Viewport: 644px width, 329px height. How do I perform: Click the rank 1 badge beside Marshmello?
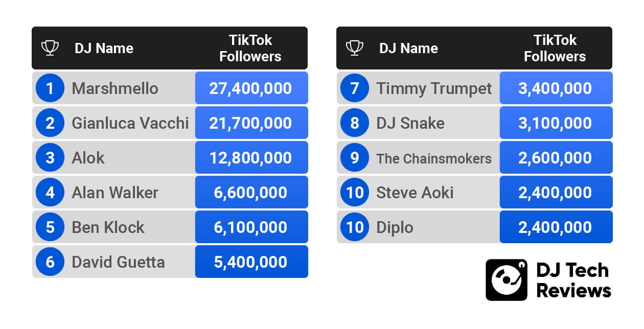tap(50, 88)
